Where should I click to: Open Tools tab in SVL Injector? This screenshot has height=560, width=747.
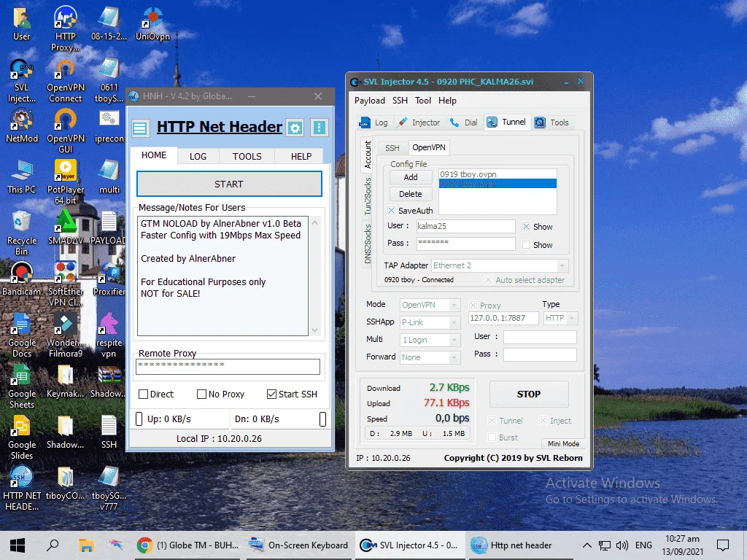point(551,122)
